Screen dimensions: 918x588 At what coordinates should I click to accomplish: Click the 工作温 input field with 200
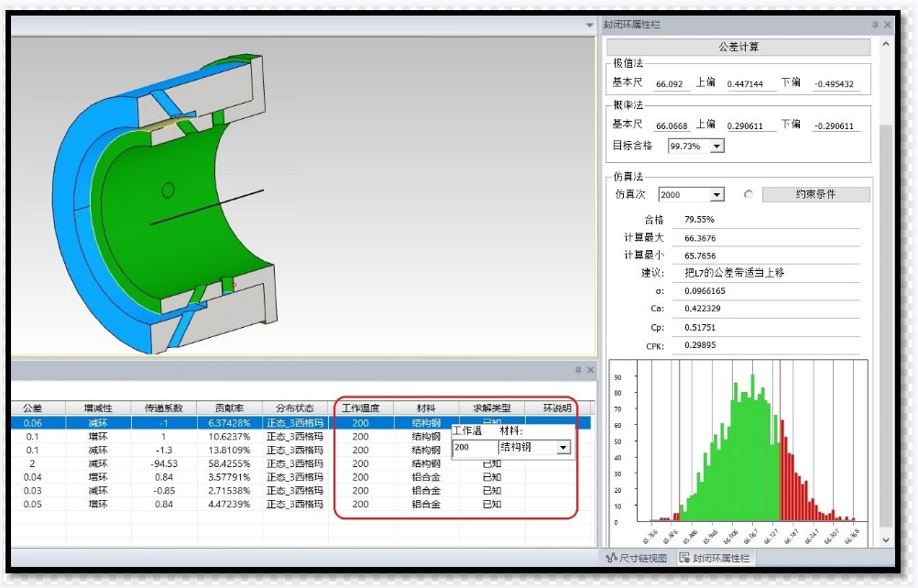click(x=475, y=448)
